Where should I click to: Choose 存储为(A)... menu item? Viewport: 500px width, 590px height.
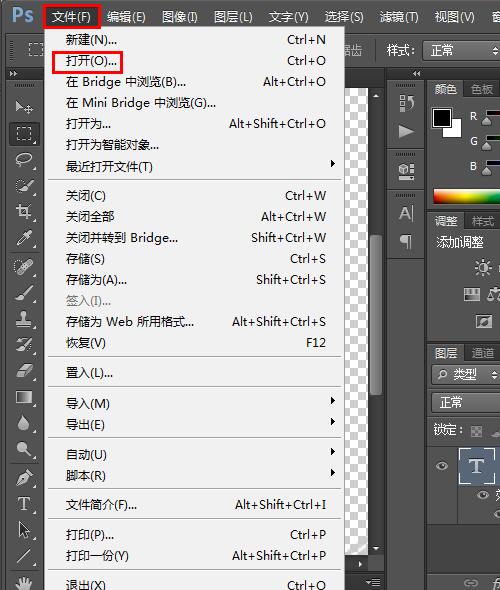point(195,280)
